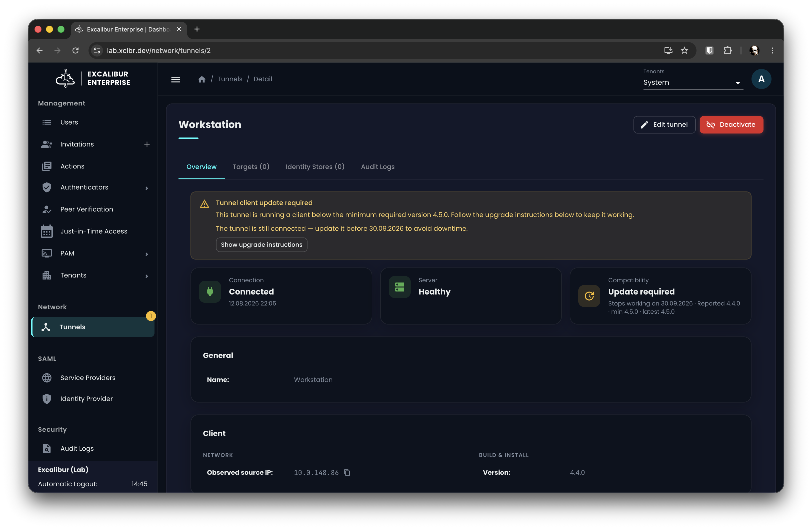The width and height of the screenshot is (812, 530).
Task: Click the Audit Logs document icon
Action: pos(47,448)
